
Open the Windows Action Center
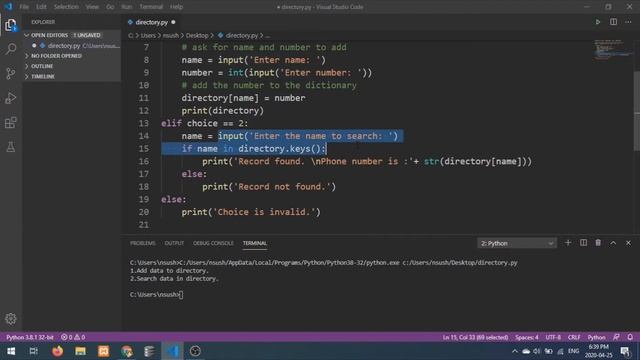coord(625,351)
